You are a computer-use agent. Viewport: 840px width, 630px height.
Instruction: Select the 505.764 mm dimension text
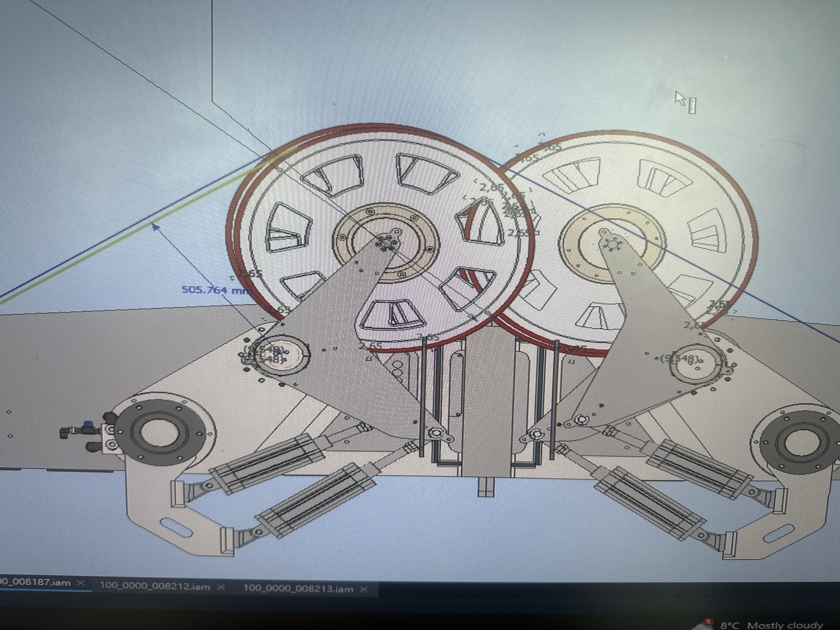217,289
